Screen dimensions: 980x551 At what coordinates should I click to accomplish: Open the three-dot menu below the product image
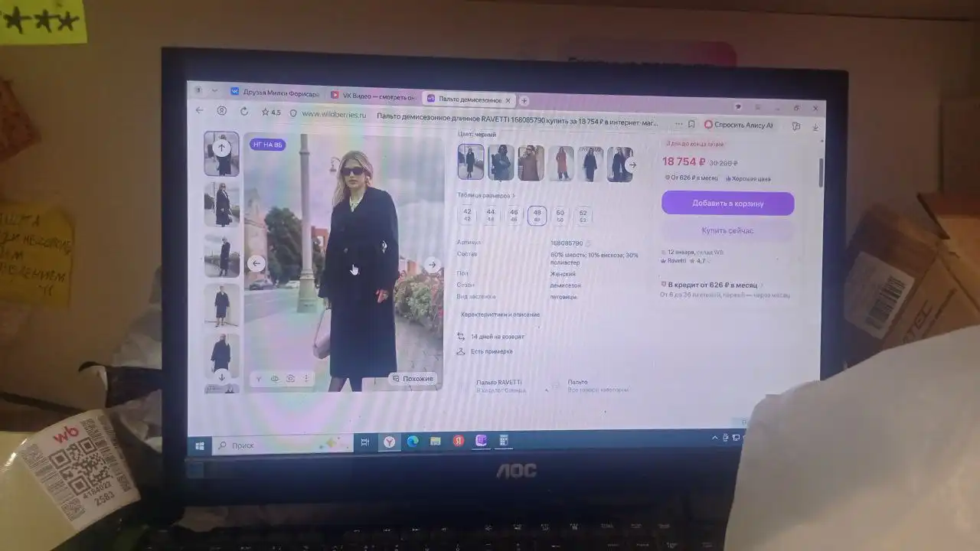(305, 378)
